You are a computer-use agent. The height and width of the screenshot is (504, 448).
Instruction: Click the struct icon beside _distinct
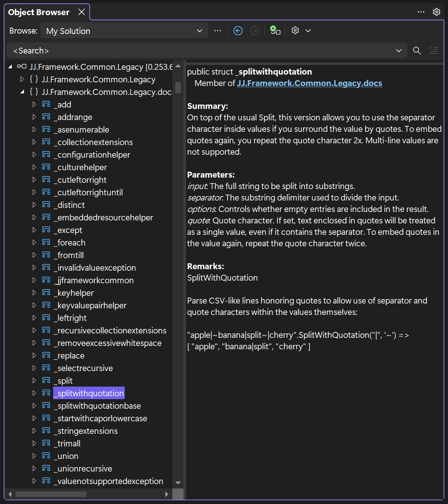(46, 205)
